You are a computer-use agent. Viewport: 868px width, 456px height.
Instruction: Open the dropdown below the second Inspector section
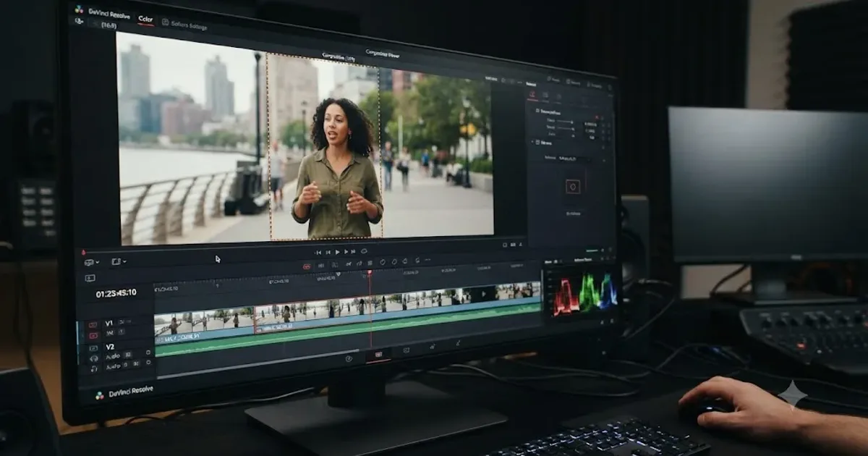click(x=574, y=159)
